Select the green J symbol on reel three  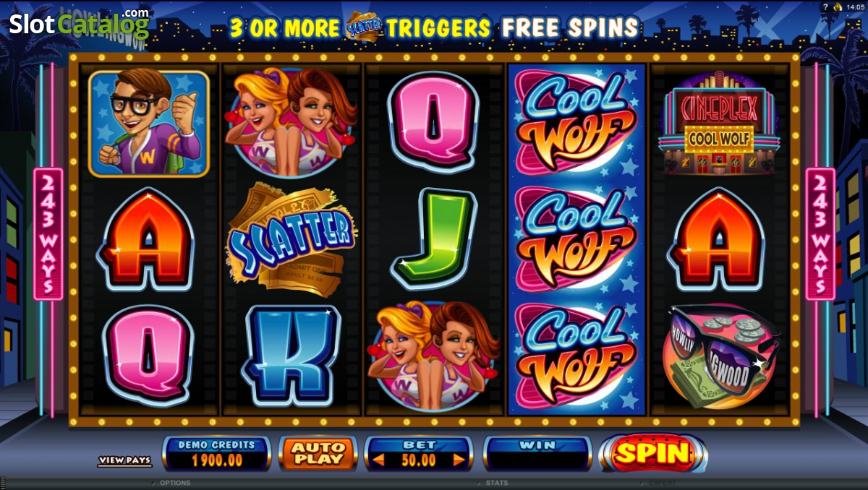pyautogui.click(x=434, y=238)
